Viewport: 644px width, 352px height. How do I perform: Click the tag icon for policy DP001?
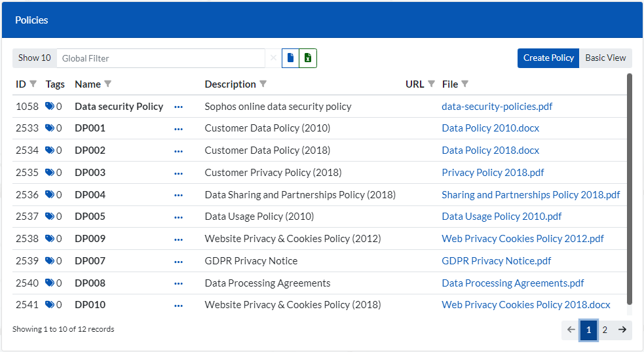[x=50, y=128]
